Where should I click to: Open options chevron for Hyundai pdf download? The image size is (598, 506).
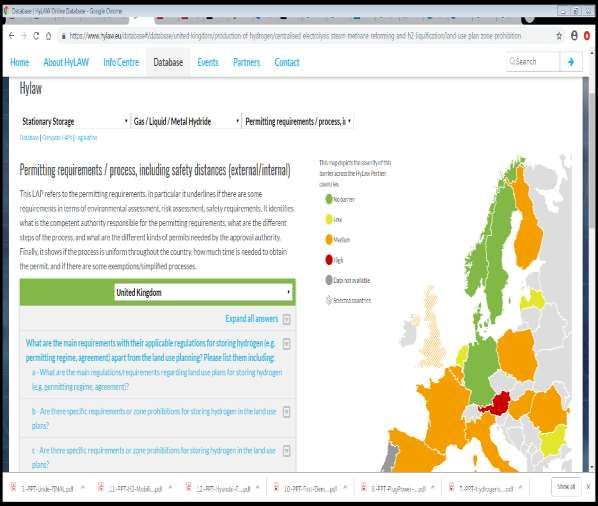(258, 488)
